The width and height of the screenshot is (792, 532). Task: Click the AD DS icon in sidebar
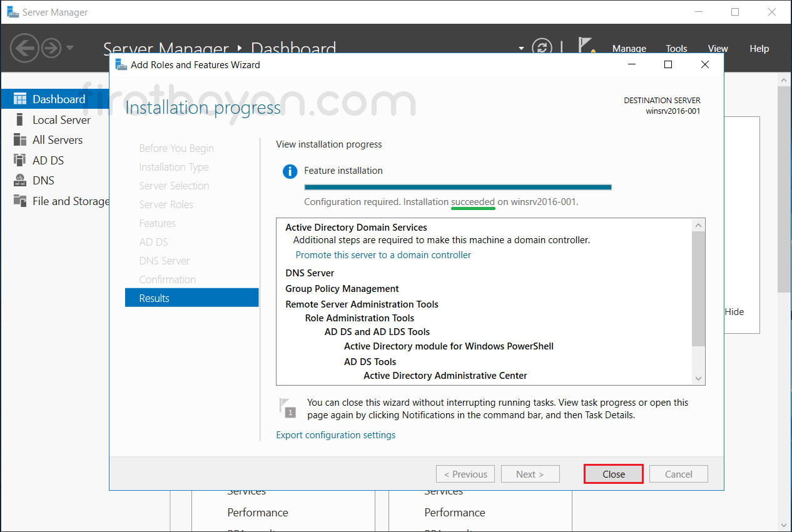click(20, 160)
